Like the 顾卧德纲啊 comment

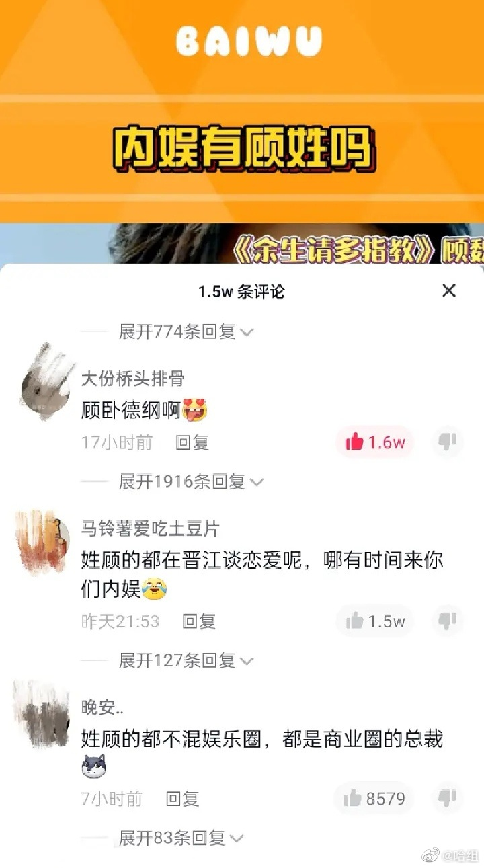click(x=374, y=442)
